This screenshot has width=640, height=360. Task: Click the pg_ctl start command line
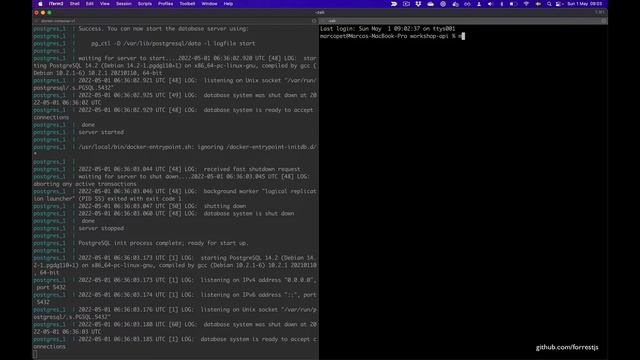coord(173,43)
